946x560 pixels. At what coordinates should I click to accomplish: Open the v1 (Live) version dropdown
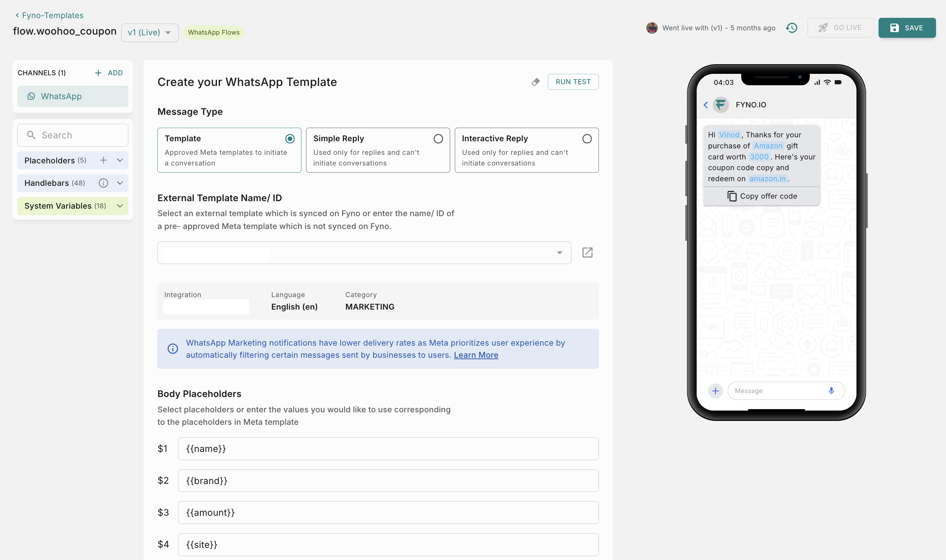coord(149,32)
